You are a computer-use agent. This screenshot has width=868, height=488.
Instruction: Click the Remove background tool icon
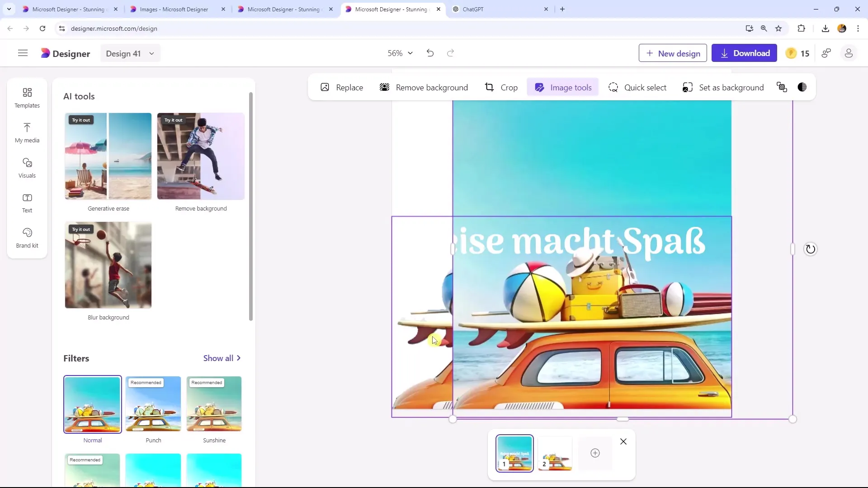[385, 88]
